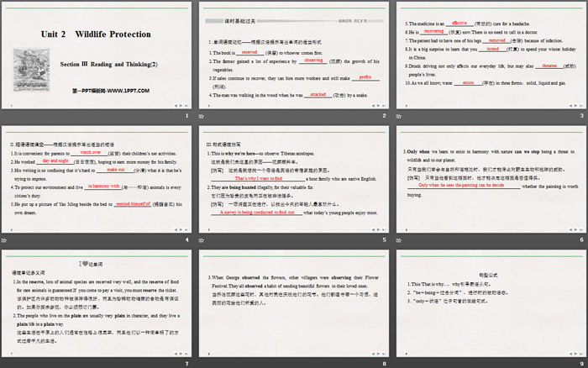Viewport: 588px width, 368px height.
Task: Click the 'WWW.1PPT.COM' text on slide 1
Action: 129,91
